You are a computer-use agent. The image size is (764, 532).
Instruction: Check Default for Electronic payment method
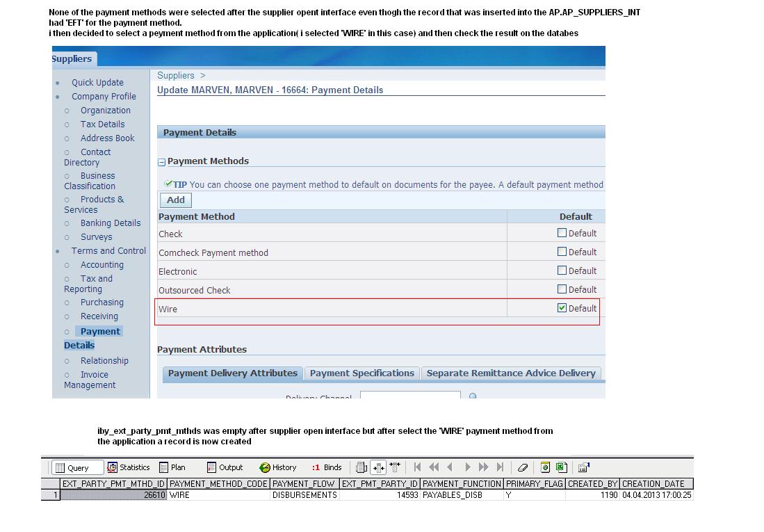pos(562,270)
